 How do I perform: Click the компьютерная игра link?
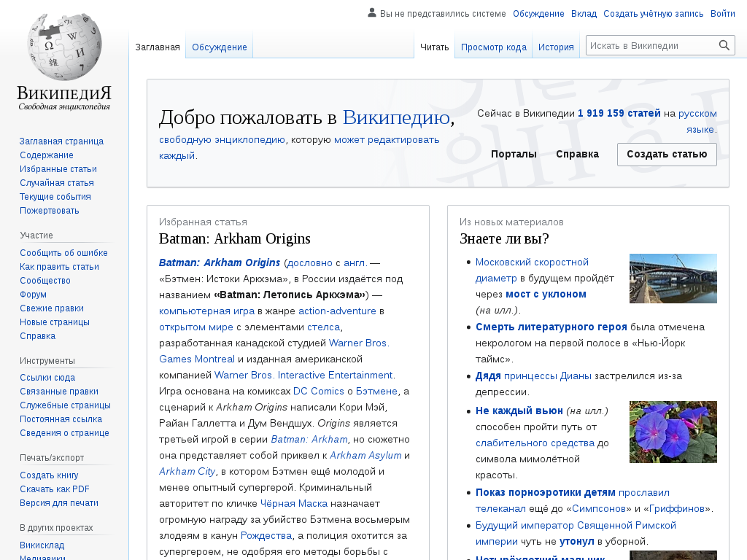click(x=206, y=311)
